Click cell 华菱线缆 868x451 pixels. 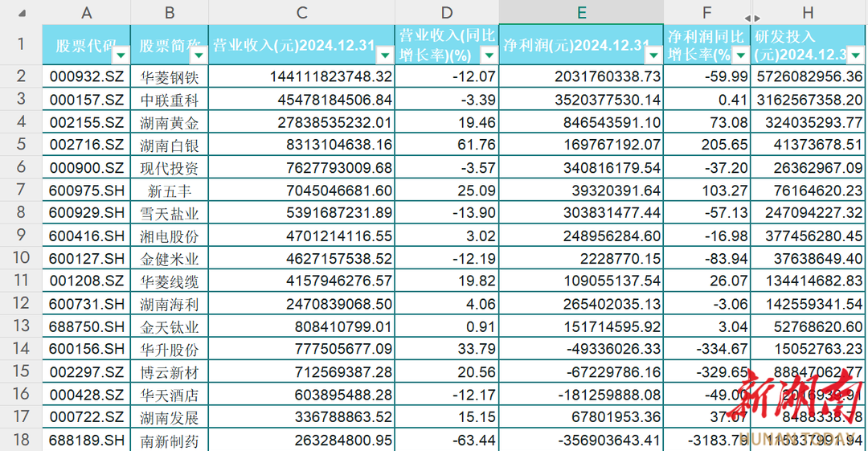[170, 281]
